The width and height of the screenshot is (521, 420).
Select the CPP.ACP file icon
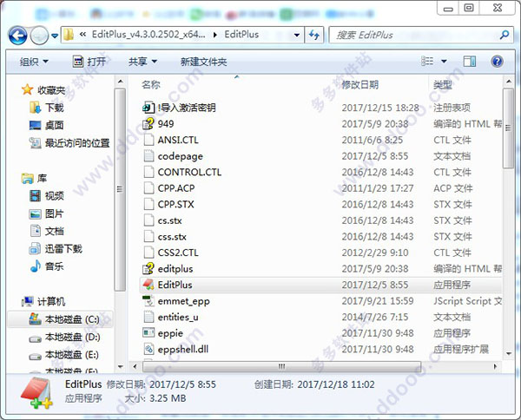148,188
